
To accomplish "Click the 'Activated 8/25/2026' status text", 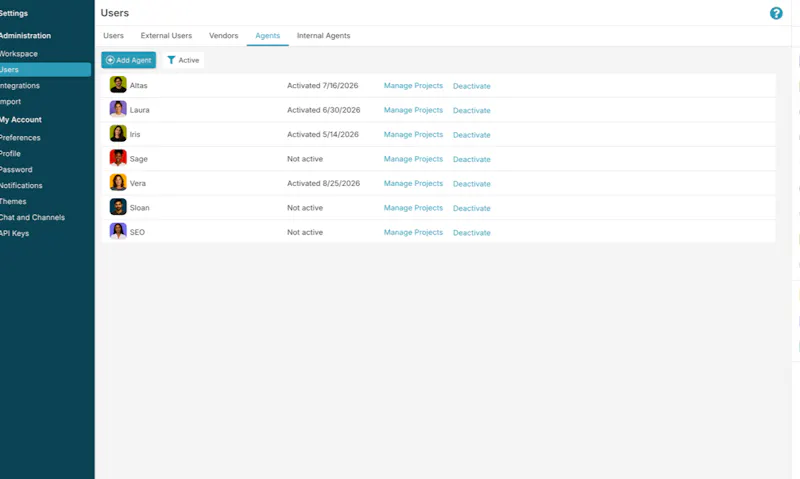I will coord(323,184).
